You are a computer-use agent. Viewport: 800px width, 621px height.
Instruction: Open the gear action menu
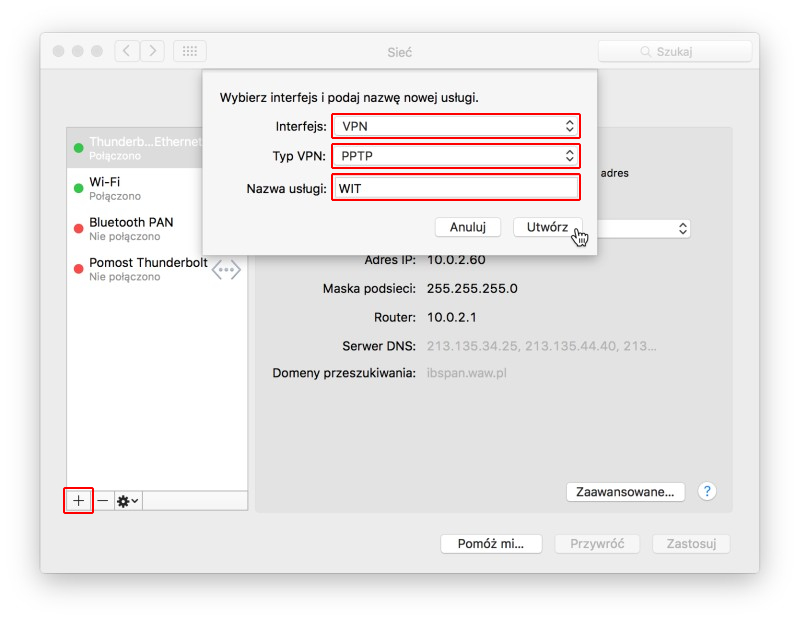(x=128, y=500)
